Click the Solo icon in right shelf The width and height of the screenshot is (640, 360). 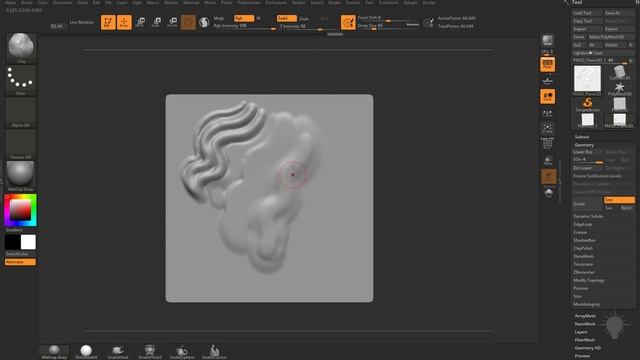click(549, 193)
